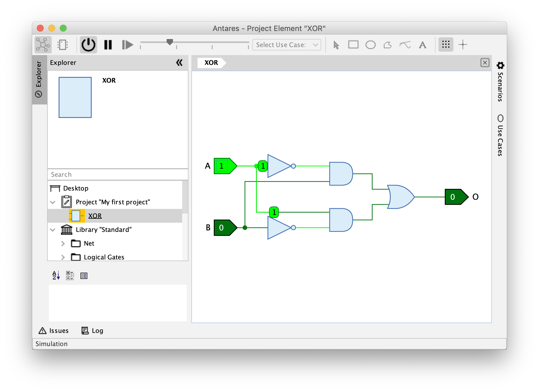Screen dimensions: 539x392
Task: Select Project "My first project" item
Action: pos(113,202)
